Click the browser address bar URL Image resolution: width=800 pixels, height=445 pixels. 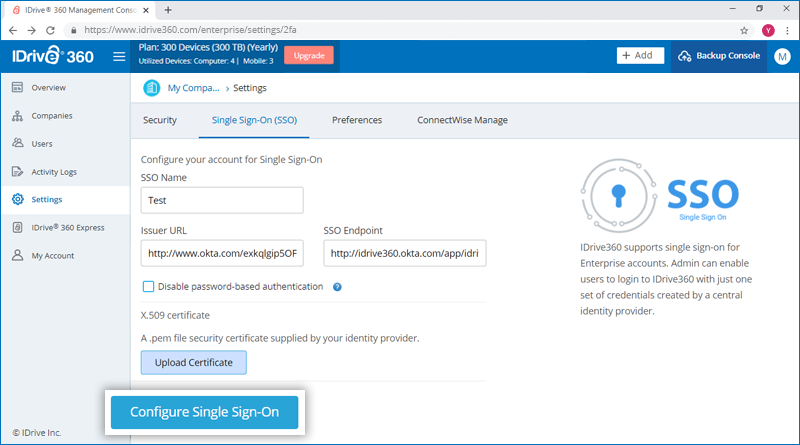(190, 30)
